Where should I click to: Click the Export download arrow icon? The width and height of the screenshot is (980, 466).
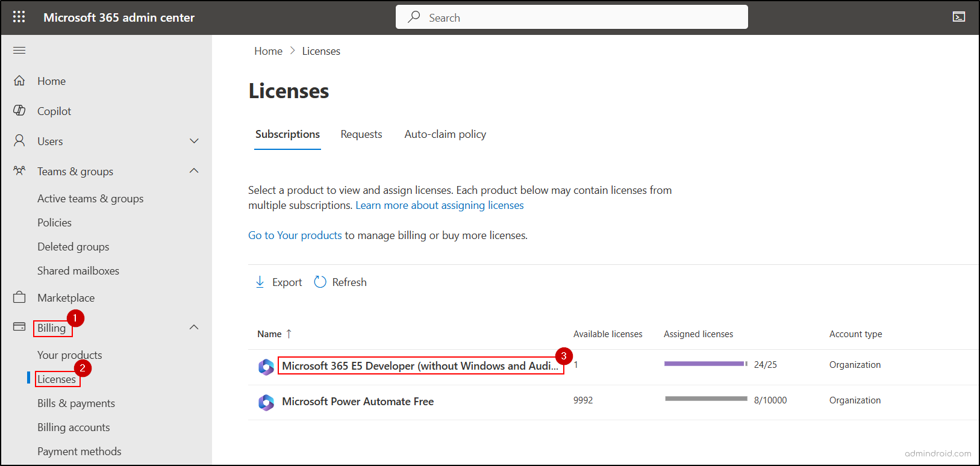point(260,282)
